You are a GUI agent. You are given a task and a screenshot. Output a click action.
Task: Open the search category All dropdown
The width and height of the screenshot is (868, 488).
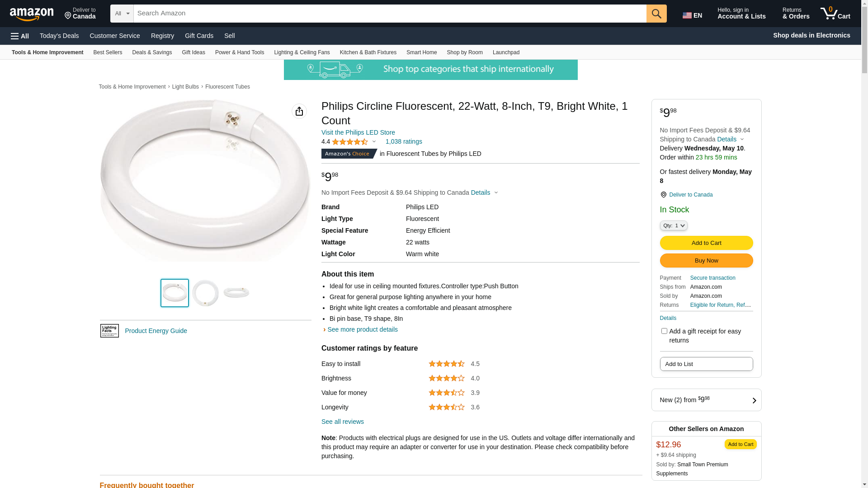tap(122, 14)
